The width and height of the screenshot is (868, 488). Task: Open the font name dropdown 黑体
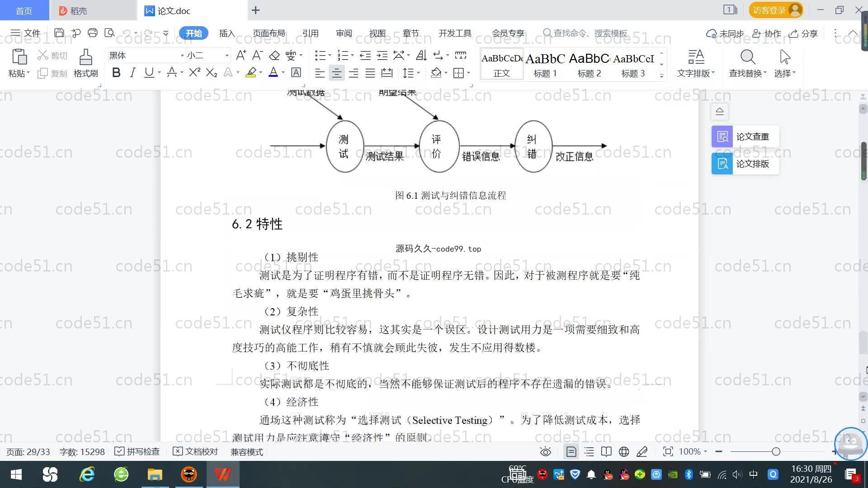point(182,55)
